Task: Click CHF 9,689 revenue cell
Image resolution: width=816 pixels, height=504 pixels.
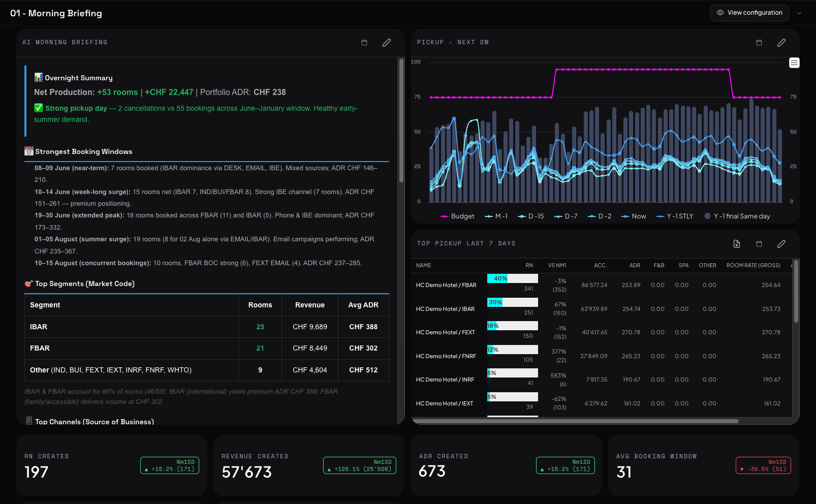Action: click(310, 327)
